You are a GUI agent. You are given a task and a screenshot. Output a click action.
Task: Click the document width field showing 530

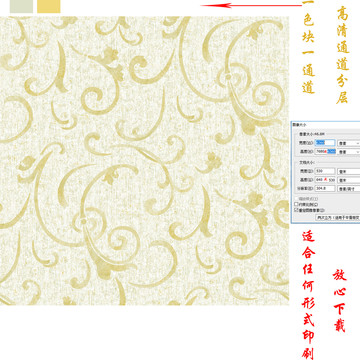point(325,171)
